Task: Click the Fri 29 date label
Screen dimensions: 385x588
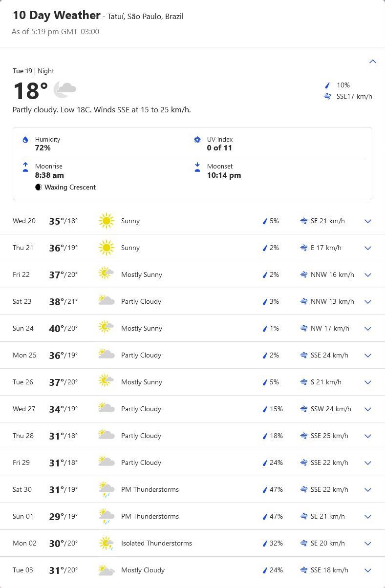Action: tap(21, 462)
